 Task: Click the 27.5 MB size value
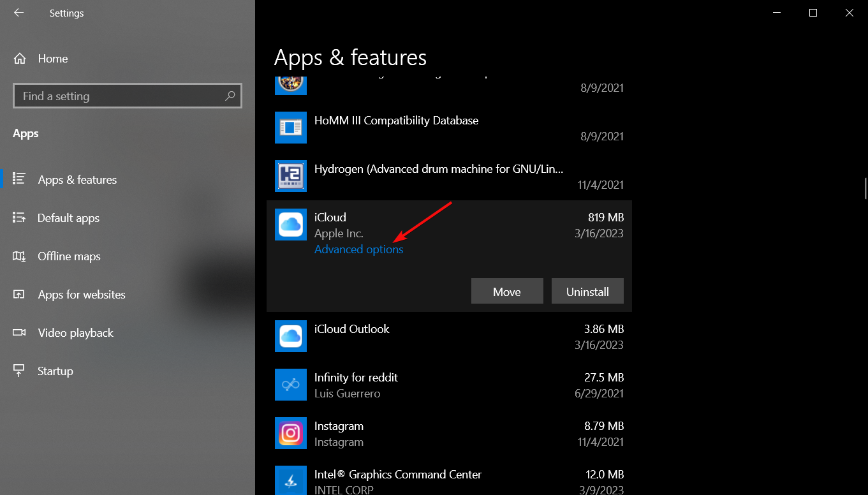coord(604,378)
